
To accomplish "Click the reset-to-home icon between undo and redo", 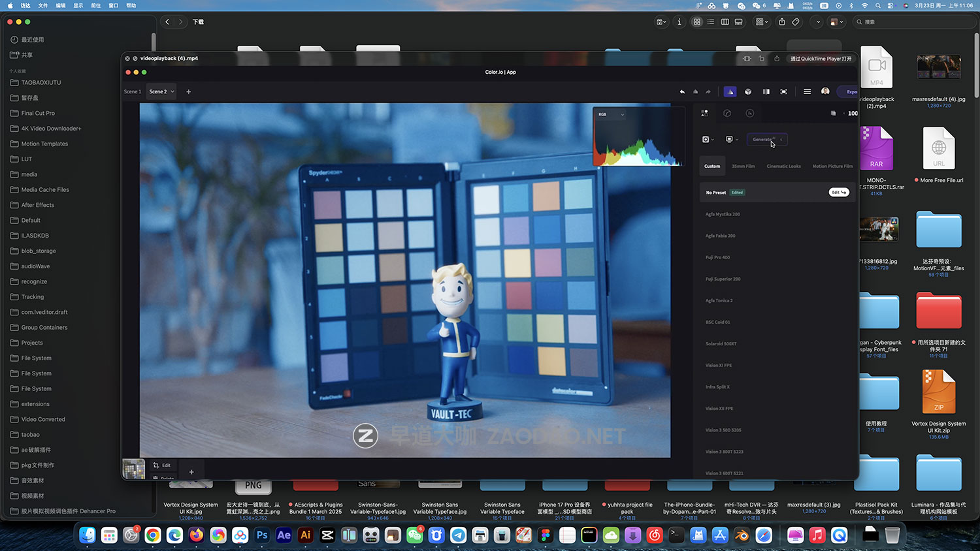I will point(695,91).
